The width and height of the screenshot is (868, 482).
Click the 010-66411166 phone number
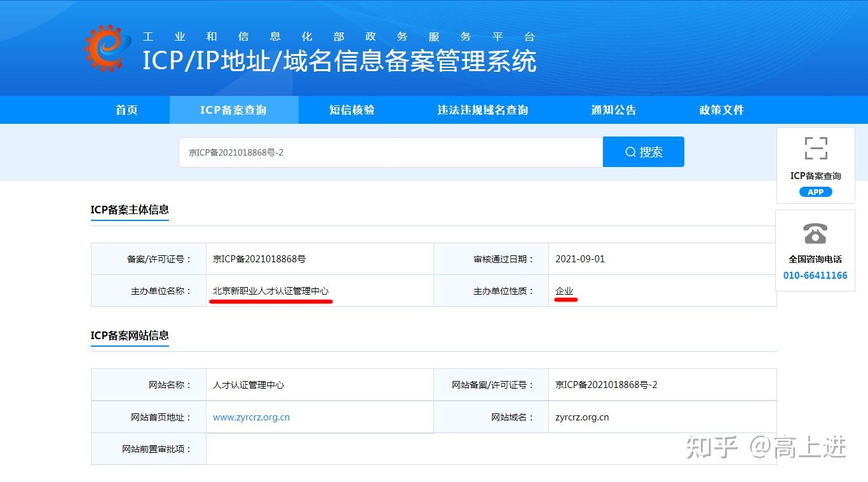coord(815,276)
